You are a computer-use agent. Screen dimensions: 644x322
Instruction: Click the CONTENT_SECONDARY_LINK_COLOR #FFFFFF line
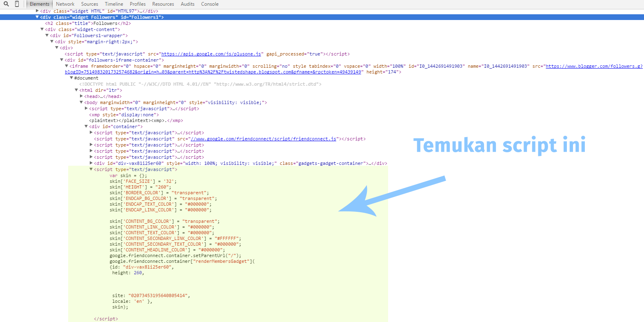175,238
